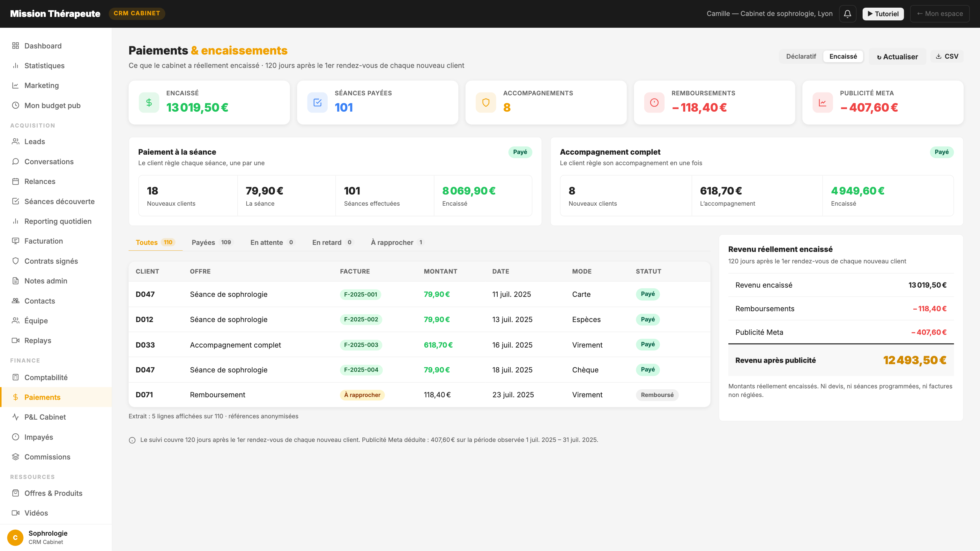This screenshot has height=551, width=980.
Task: Open Comptabilité in the sidebar
Action: coord(56,377)
